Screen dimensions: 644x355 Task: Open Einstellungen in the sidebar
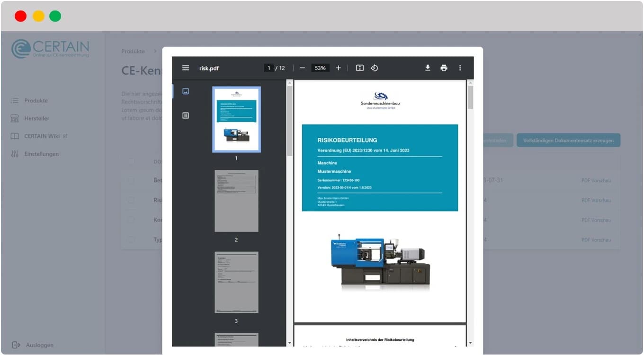42,154
